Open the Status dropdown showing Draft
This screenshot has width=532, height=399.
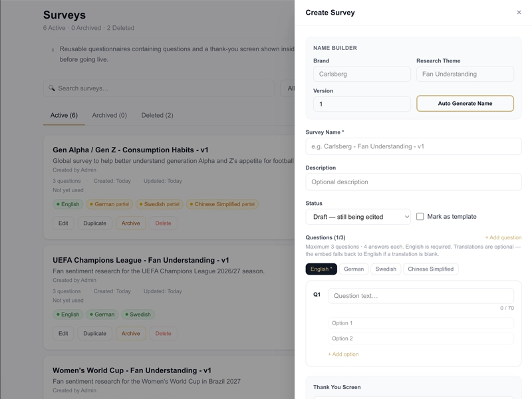coord(358,217)
